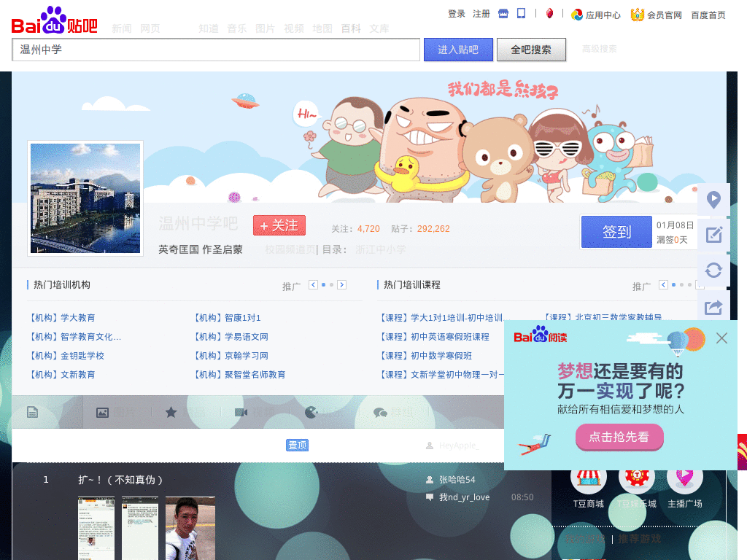The image size is (747, 560).
Task: Click the red gem icon in header
Action: point(549,13)
